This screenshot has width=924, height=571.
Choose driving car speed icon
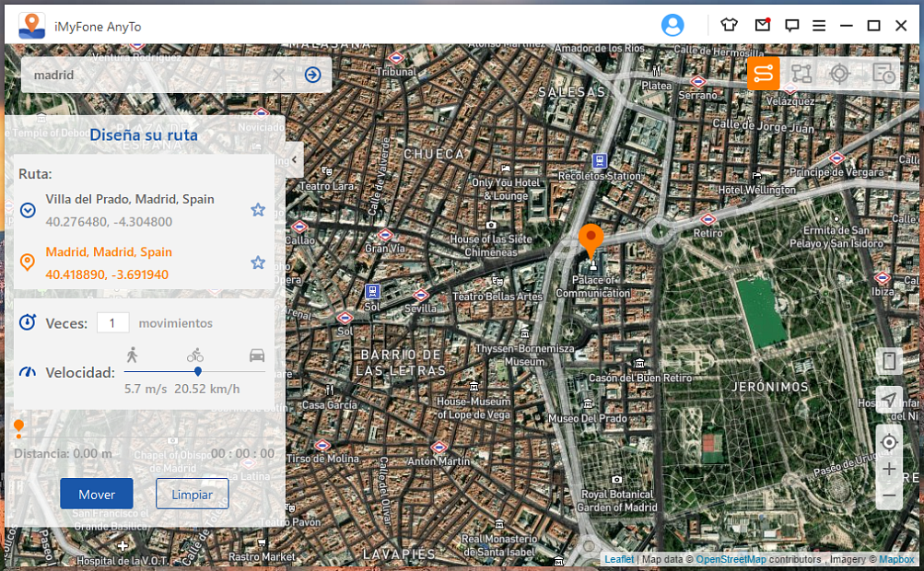coord(257,355)
